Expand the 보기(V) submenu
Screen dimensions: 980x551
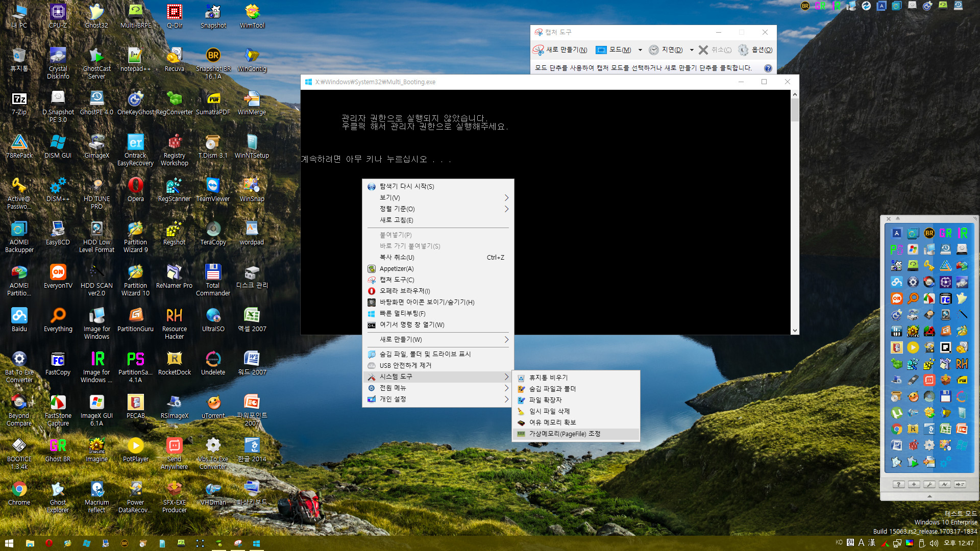(x=438, y=197)
